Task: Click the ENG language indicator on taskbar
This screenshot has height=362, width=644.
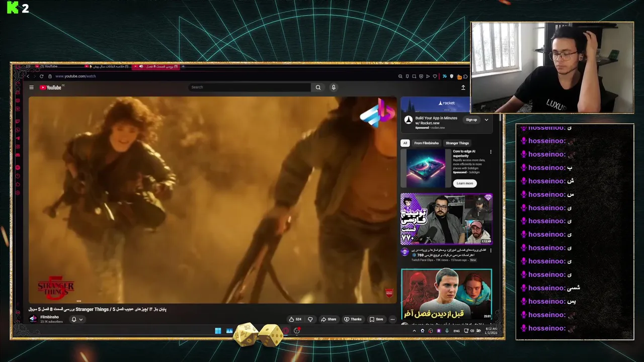Action: [456, 331]
